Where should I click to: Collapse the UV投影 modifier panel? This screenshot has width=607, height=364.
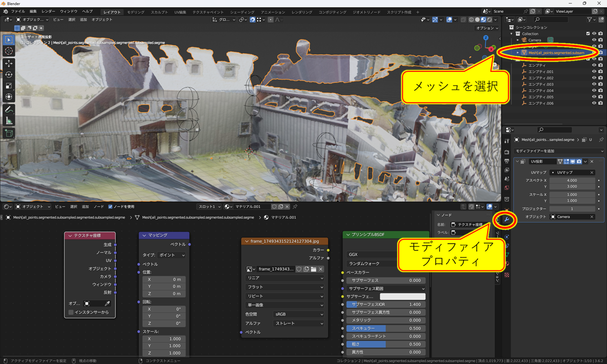pos(516,161)
